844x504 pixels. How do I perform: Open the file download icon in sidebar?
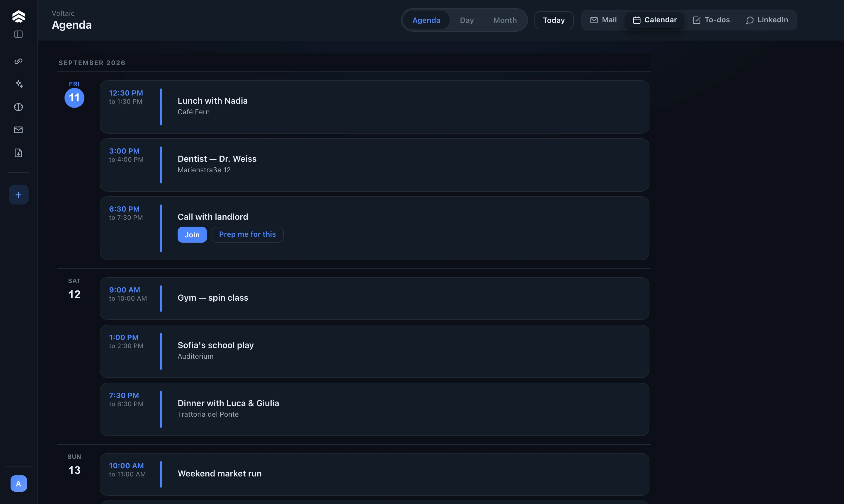click(18, 153)
